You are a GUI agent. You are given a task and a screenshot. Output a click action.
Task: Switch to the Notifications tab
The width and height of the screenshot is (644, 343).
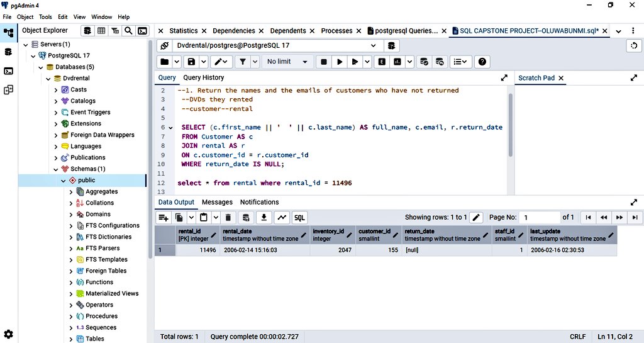260,202
